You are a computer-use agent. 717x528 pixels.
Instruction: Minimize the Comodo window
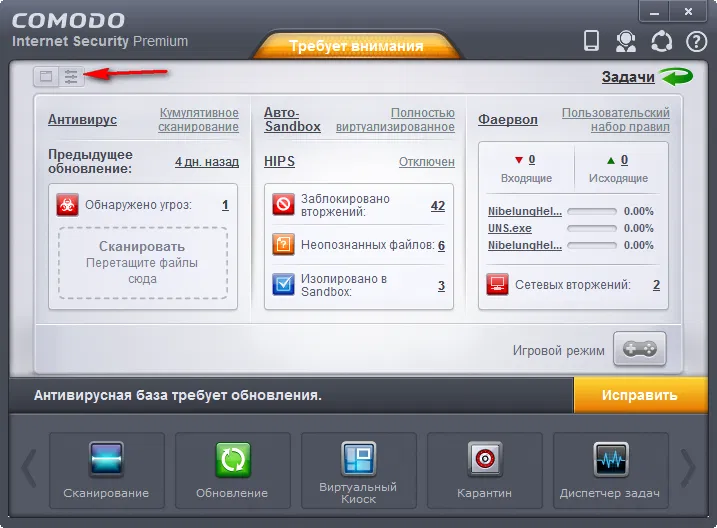click(x=654, y=12)
